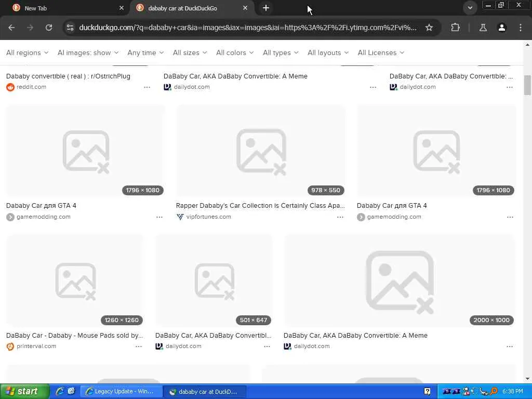
Task: Select the dababy car at DuckDuckGo tab
Action: click(192, 8)
